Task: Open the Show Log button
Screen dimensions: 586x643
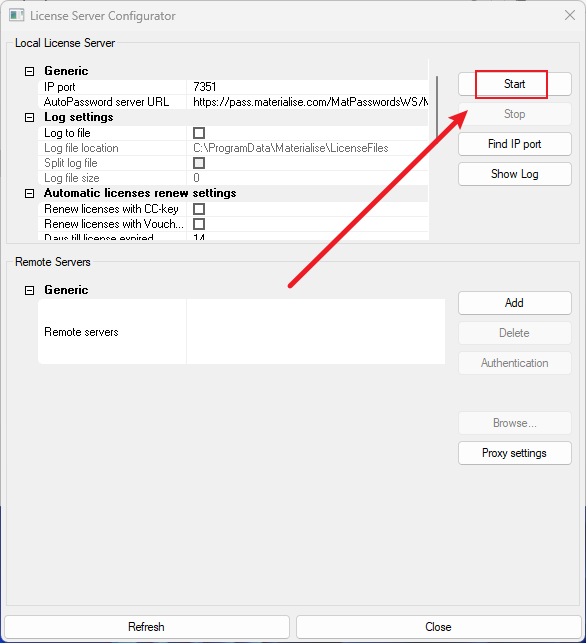Action: point(514,174)
